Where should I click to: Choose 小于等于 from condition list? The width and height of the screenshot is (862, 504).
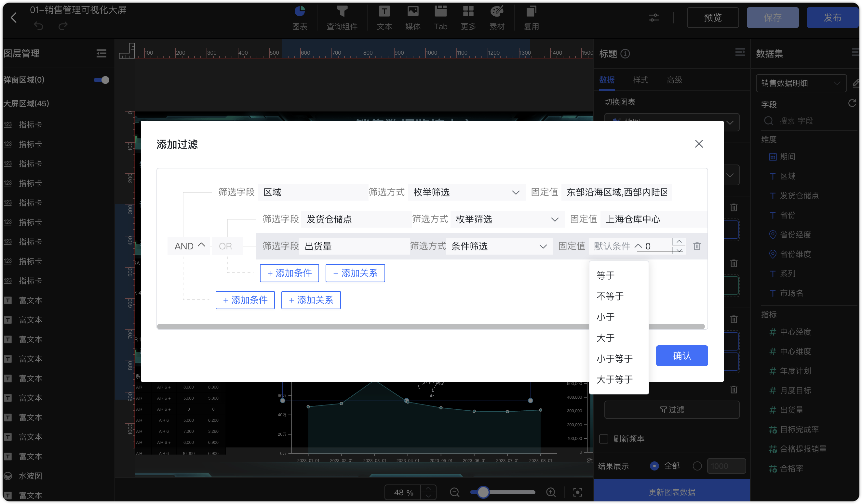tap(618, 358)
